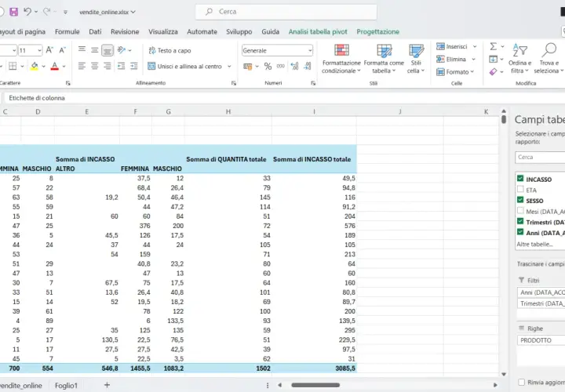Decrease indent icon
565x392 pixels.
click(122, 66)
